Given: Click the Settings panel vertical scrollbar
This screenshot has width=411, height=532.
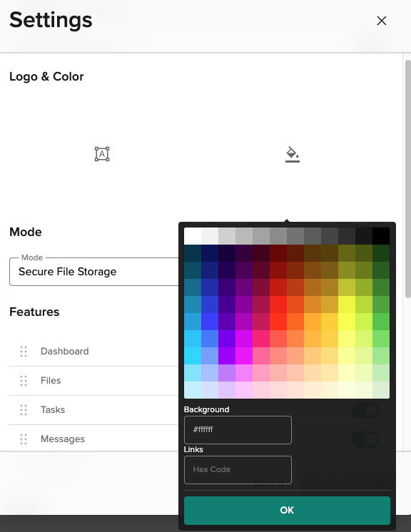Looking at the screenshot, I should point(408,179).
